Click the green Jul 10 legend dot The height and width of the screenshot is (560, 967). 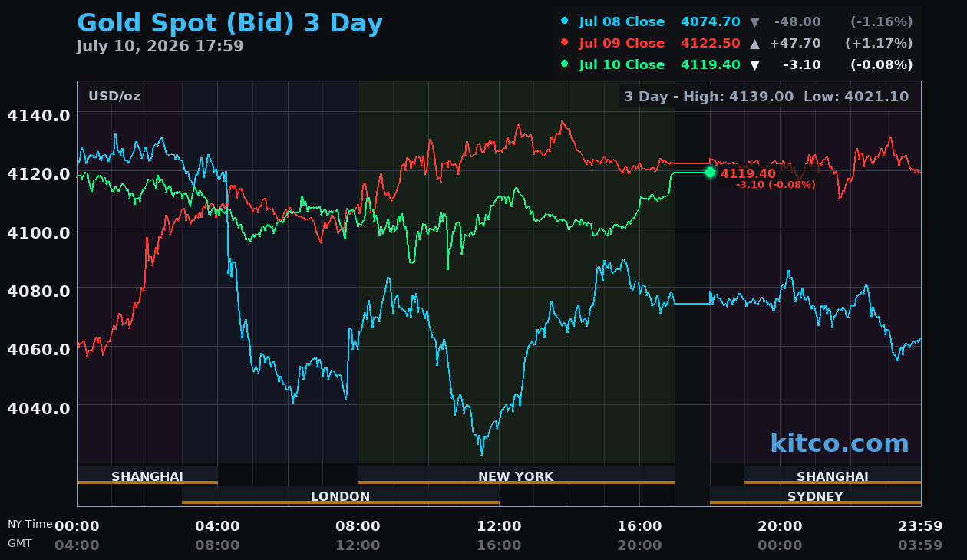point(565,64)
